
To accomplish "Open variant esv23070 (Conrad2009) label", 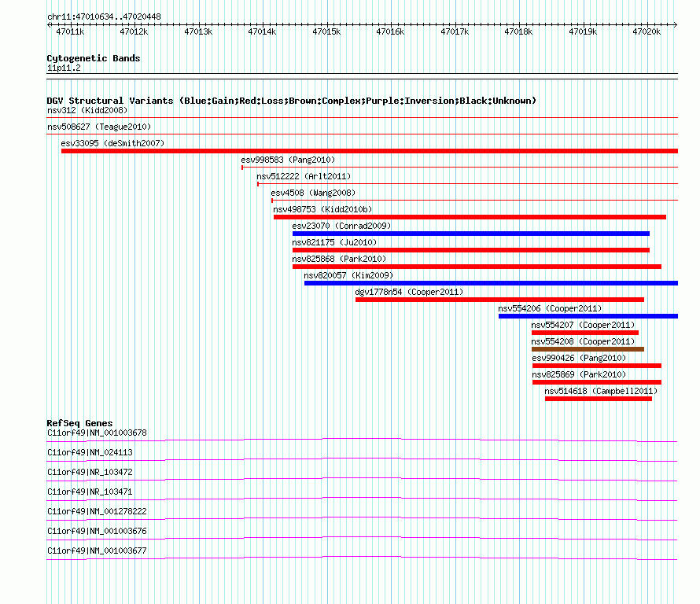I will [x=341, y=226].
